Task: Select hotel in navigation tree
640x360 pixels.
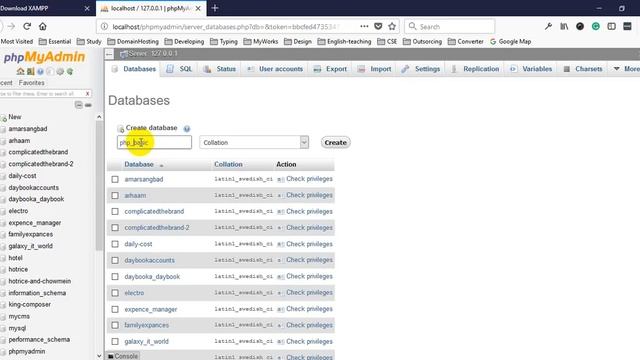Action: (16, 258)
